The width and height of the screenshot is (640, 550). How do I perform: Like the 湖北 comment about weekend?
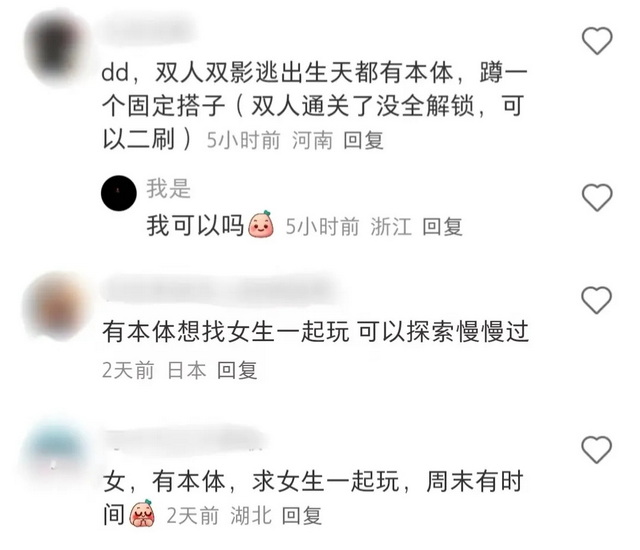click(x=597, y=449)
